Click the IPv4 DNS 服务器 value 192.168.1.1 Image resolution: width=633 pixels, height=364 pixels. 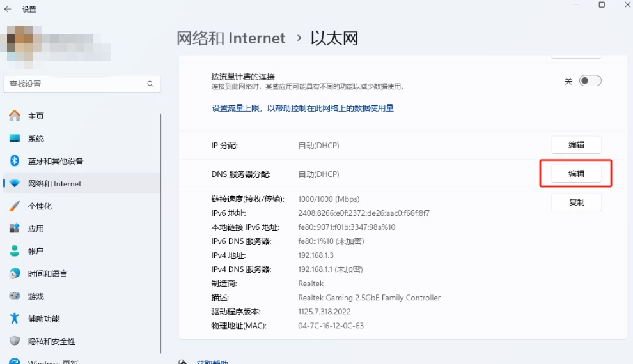(330, 269)
